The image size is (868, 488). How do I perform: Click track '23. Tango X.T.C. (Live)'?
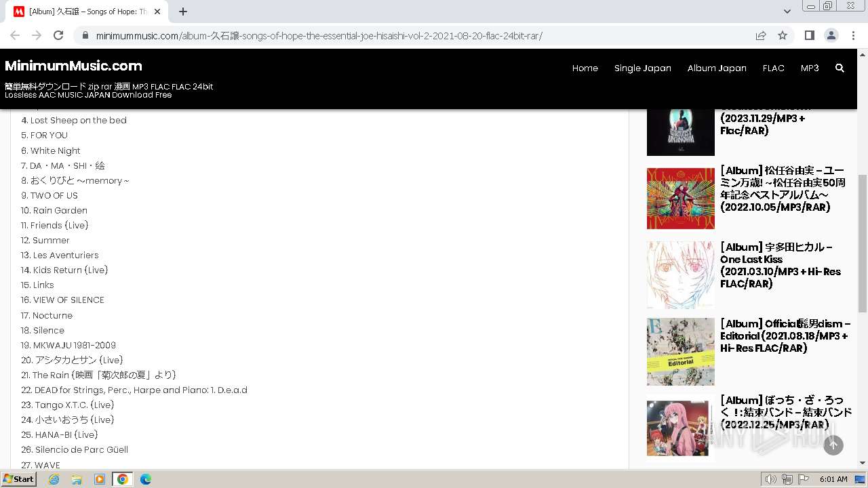click(68, 405)
